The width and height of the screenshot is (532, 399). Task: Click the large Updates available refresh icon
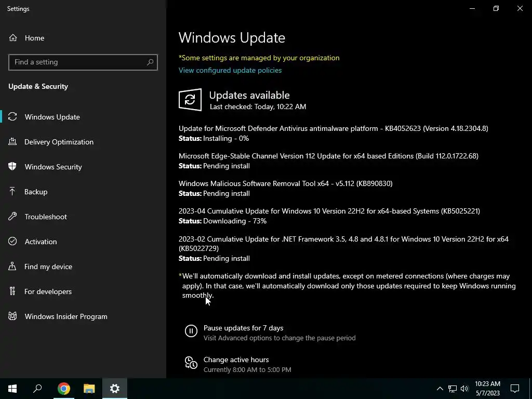[190, 100]
